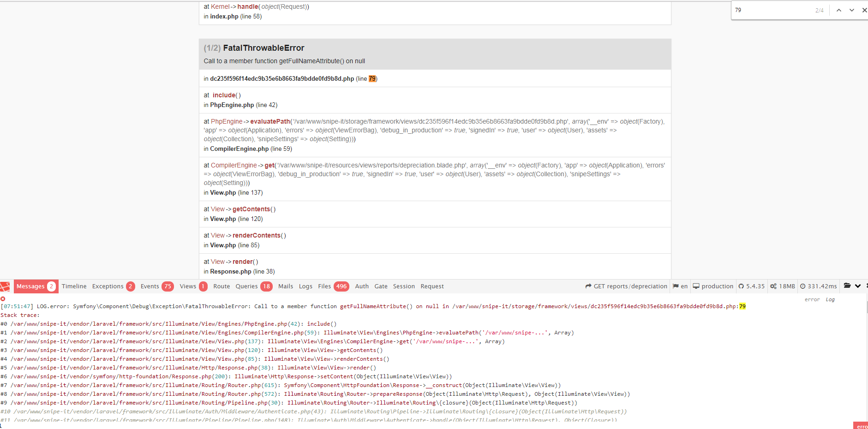The image size is (868, 429).
Task: Click the CompilerEngine link in the stack trace
Action: (234, 165)
